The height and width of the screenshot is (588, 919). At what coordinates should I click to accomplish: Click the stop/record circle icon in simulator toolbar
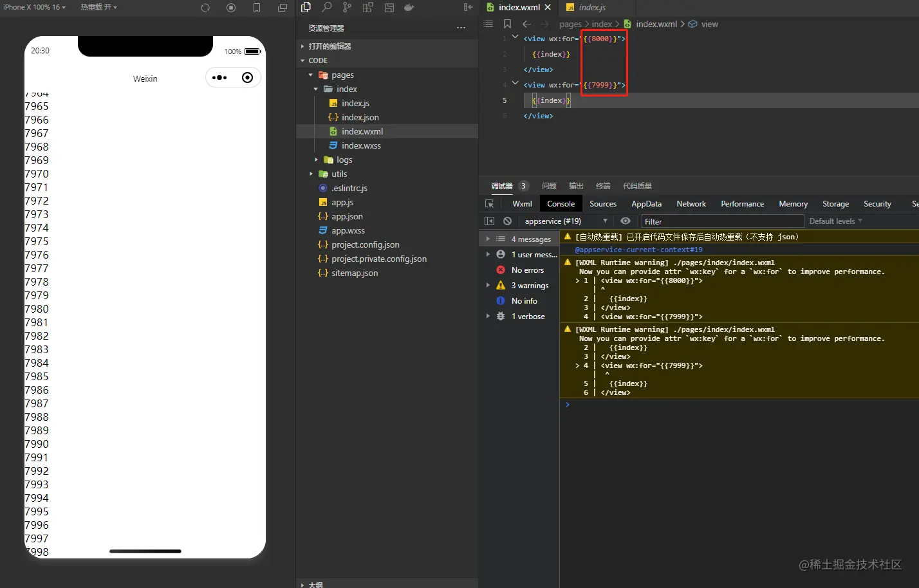(x=231, y=8)
